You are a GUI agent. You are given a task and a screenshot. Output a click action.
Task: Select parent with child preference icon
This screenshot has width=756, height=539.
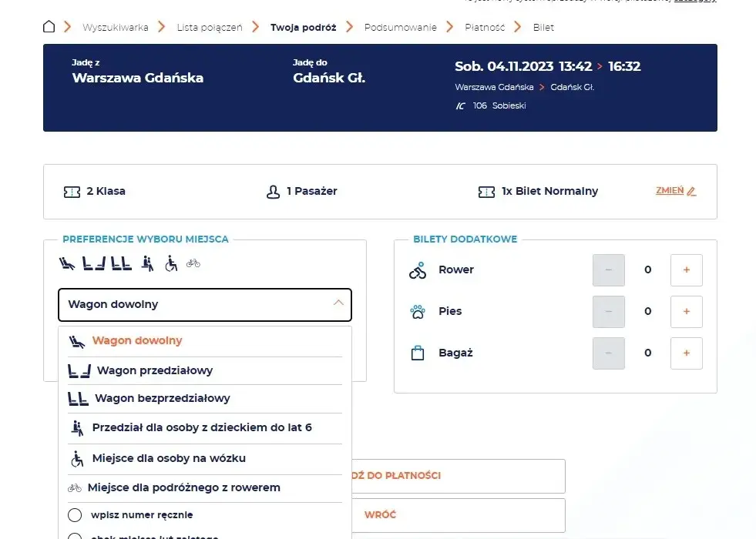pyautogui.click(x=147, y=263)
